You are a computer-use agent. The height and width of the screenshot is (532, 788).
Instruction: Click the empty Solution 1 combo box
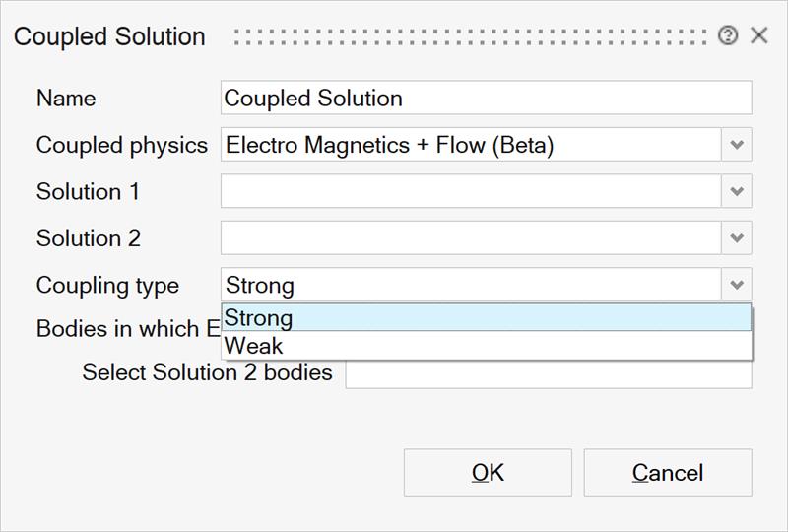click(x=471, y=191)
